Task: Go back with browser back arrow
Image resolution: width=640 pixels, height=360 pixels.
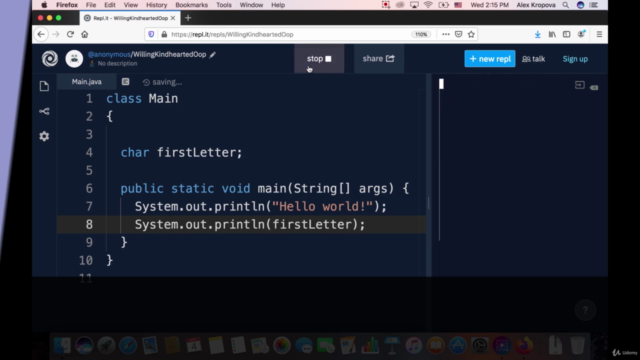Action: click(x=41, y=34)
